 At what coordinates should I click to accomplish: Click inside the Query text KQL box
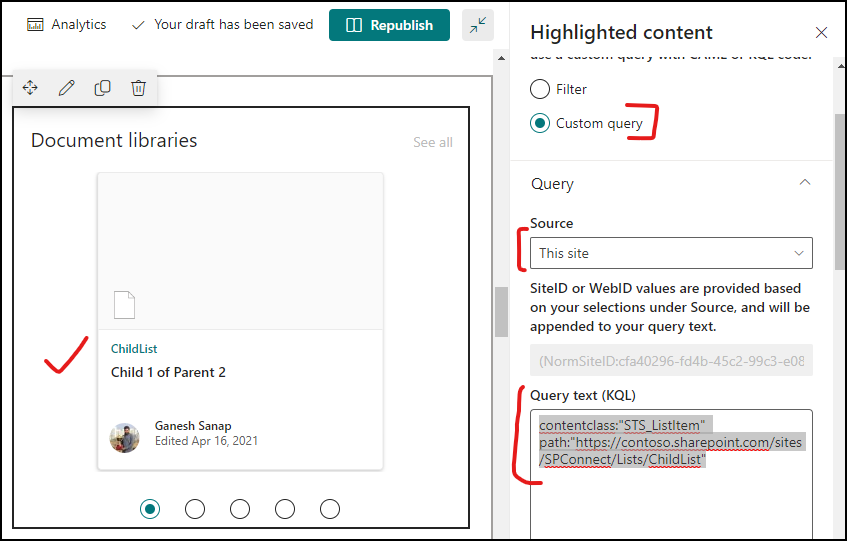click(x=671, y=474)
